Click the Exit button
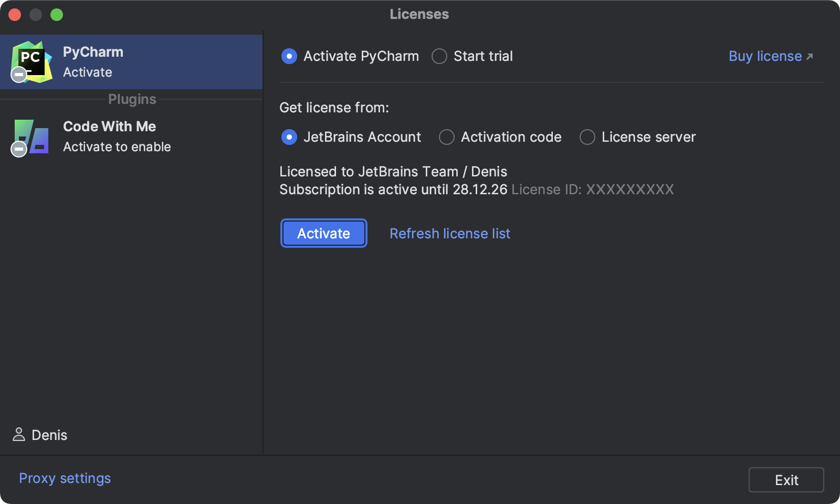This screenshot has width=840, height=504. tap(786, 479)
